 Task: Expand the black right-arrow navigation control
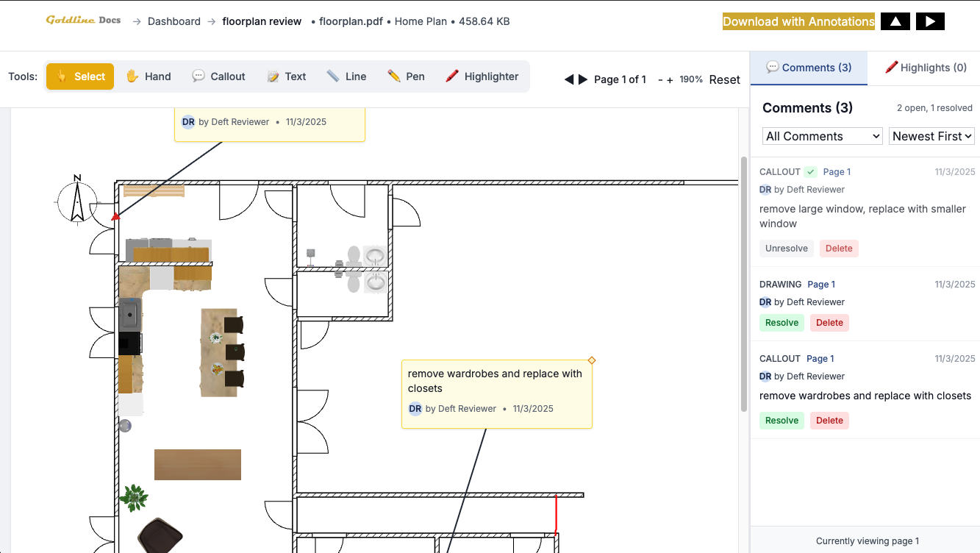(x=930, y=21)
